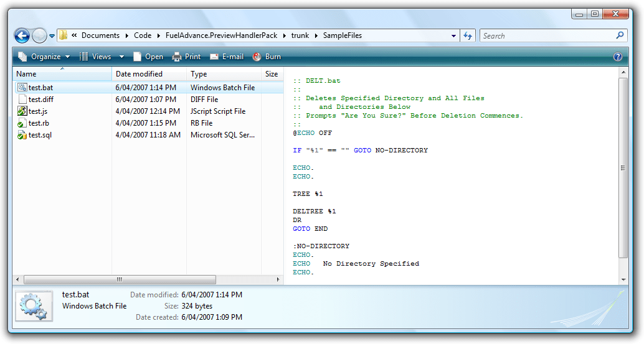Click the Refresh button beside address bar
Viewport: 644px width, 344px height.
click(x=468, y=36)
